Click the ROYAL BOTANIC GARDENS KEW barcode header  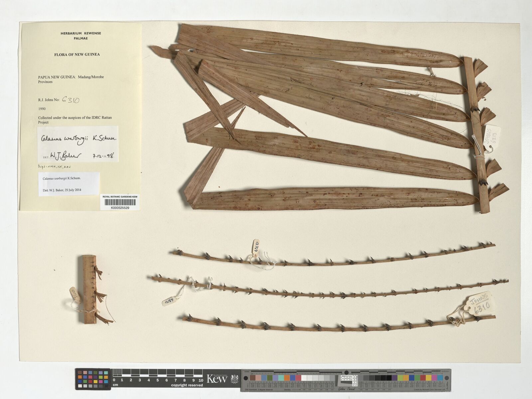(x=120, y=197)
